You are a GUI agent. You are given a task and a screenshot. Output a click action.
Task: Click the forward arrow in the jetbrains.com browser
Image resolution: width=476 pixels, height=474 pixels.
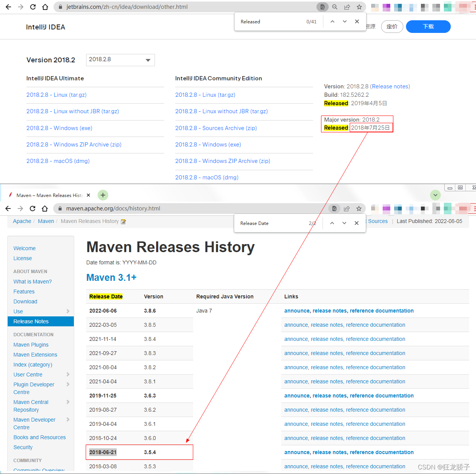pyautogui.click(x=21, y=7)
